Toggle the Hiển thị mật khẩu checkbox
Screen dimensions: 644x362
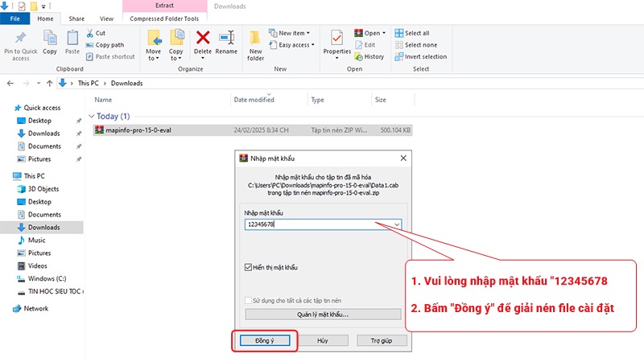point(248,267)
